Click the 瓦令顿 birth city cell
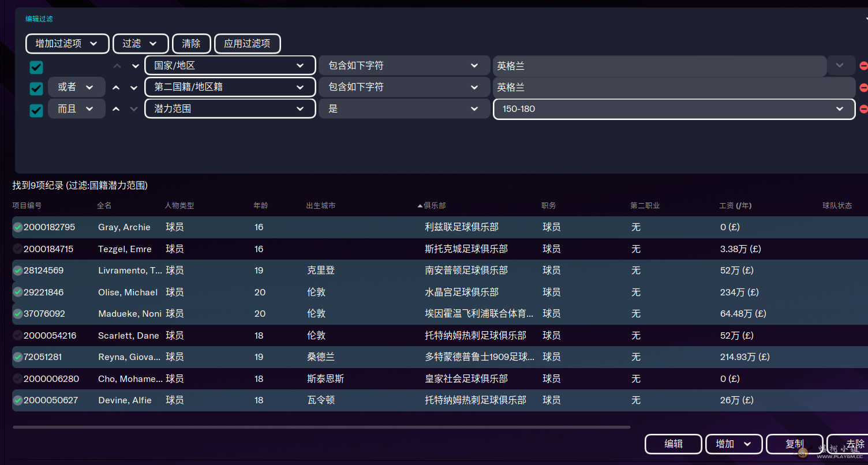Viewport: 868px width, 465px height. pyautogui.click(x=321, y=400)
